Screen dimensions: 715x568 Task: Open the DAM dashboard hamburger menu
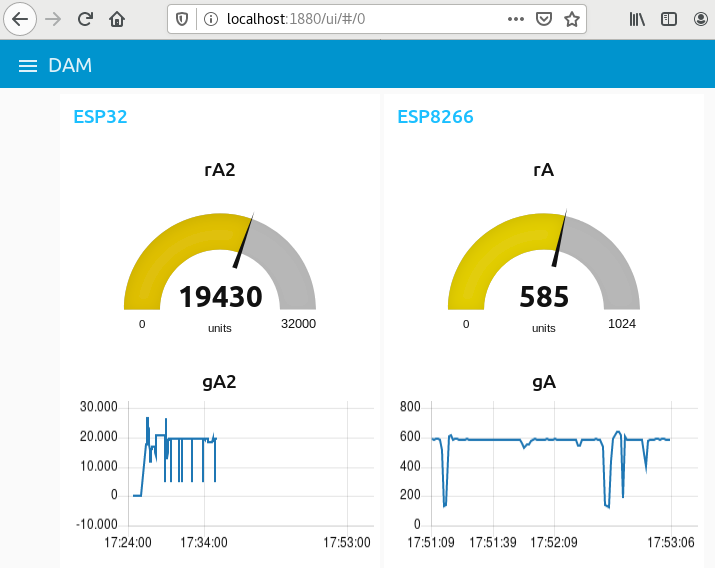click(x=28, y=66)
